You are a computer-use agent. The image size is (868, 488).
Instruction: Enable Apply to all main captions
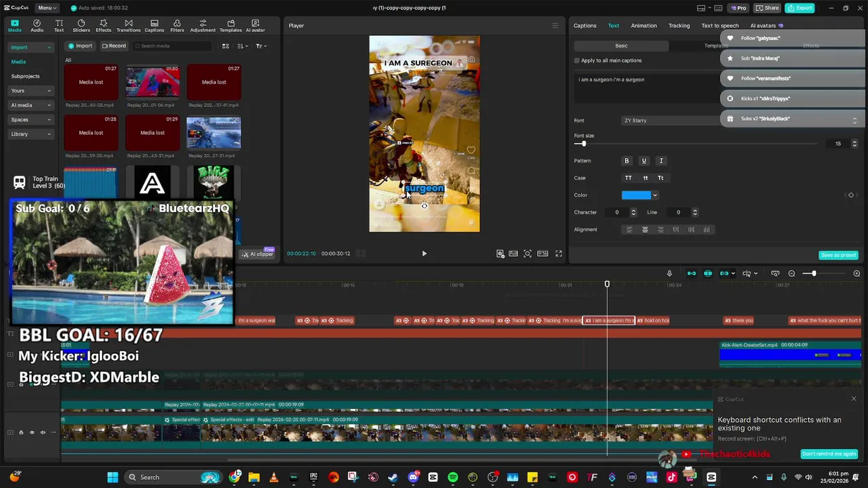point(577,60)
